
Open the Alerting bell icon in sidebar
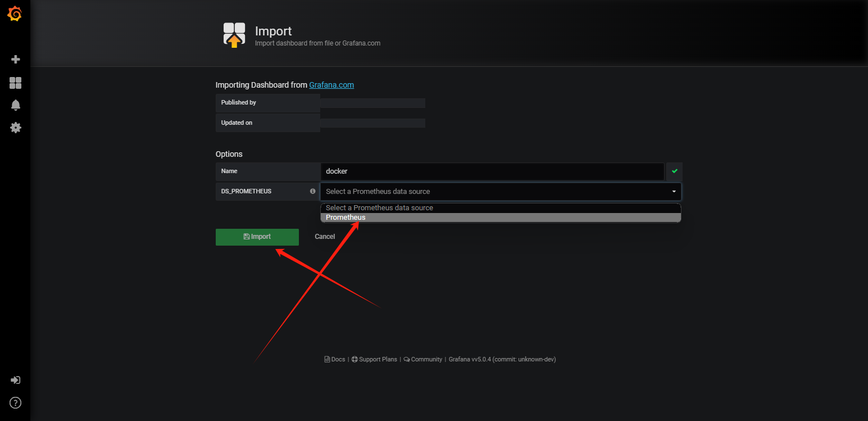coord(16,105)
